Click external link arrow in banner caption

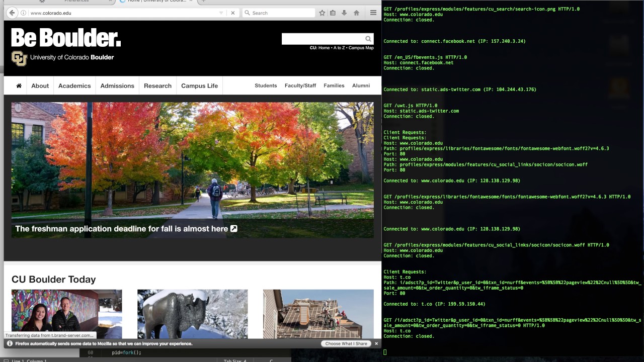(x=233, y=228)
